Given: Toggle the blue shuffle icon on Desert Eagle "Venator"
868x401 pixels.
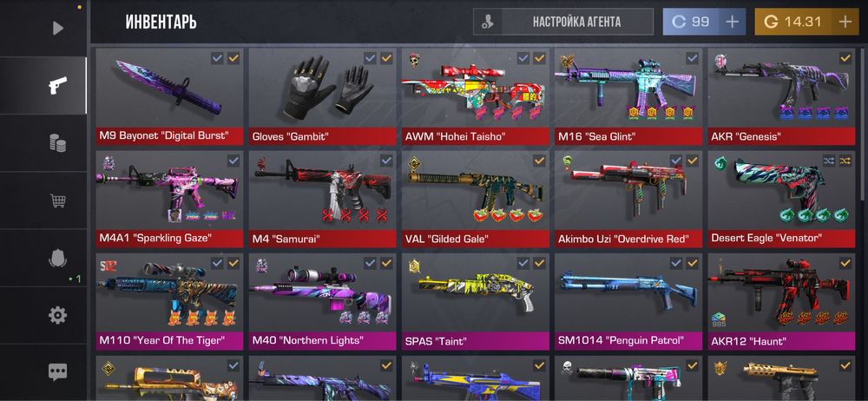Looking at the screenshot, I should tap(829, 161).
